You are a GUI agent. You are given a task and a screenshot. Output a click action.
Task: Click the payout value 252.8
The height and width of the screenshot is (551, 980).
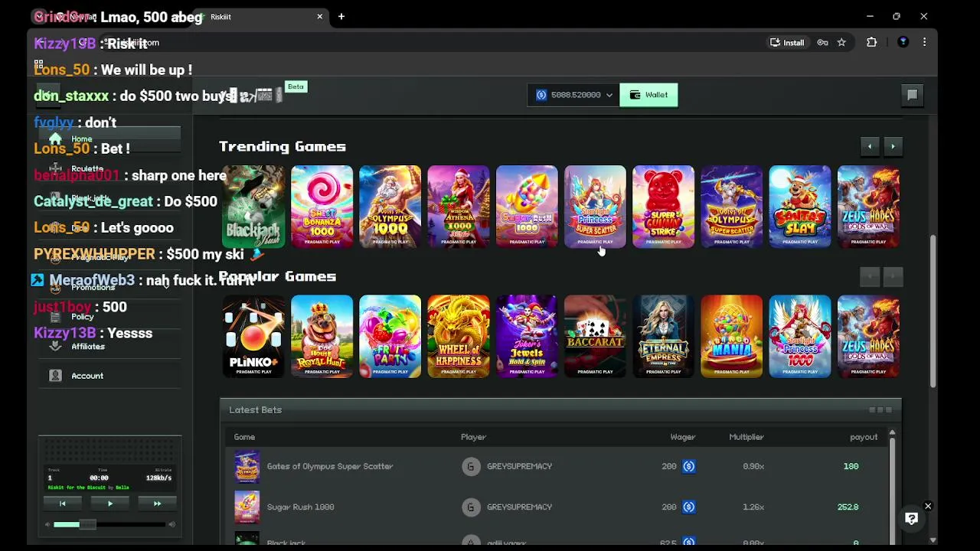[848, 507]
